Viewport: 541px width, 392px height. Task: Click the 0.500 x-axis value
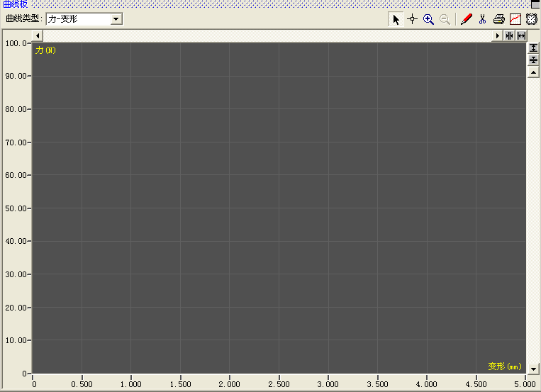(82, 384)
